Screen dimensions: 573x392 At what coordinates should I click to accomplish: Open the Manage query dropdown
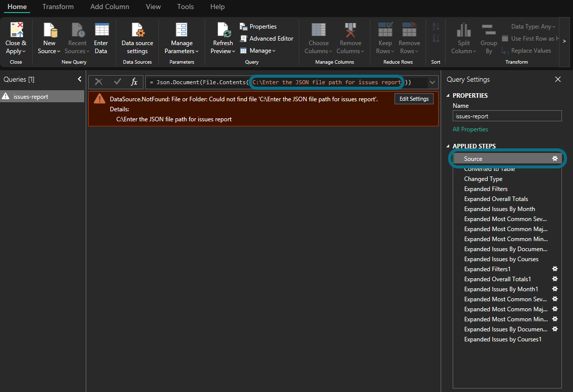click(258, 51)
